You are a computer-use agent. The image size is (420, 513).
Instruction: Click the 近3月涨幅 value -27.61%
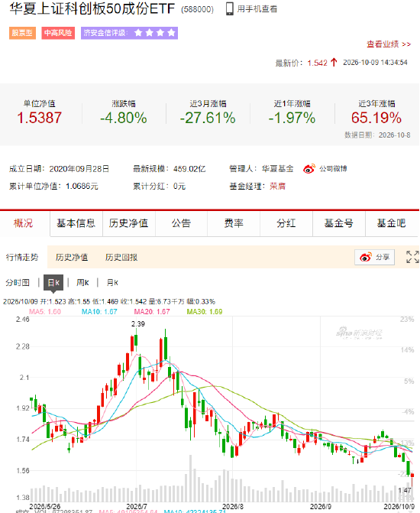tap(208, 118)
